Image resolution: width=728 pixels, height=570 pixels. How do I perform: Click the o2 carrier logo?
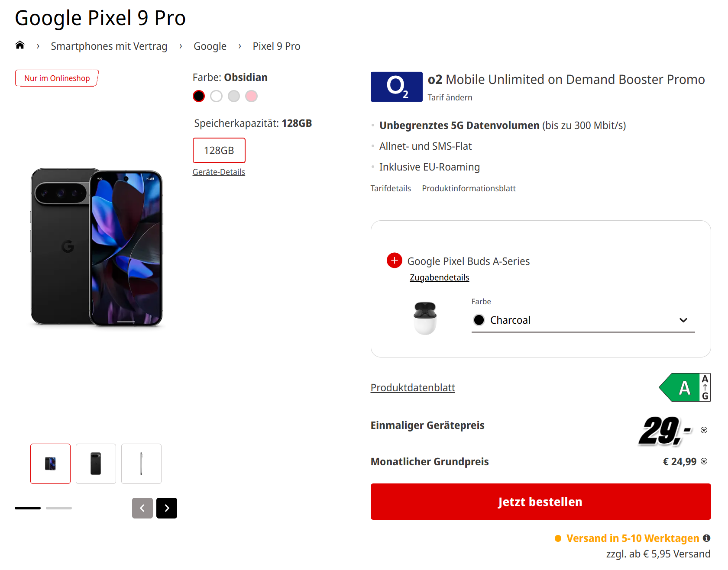tap(396, 87)
